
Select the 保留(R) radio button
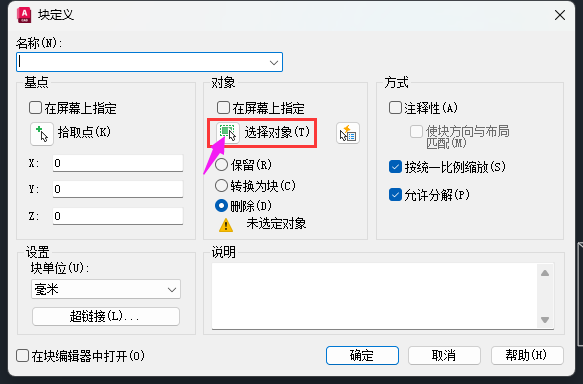221,165
